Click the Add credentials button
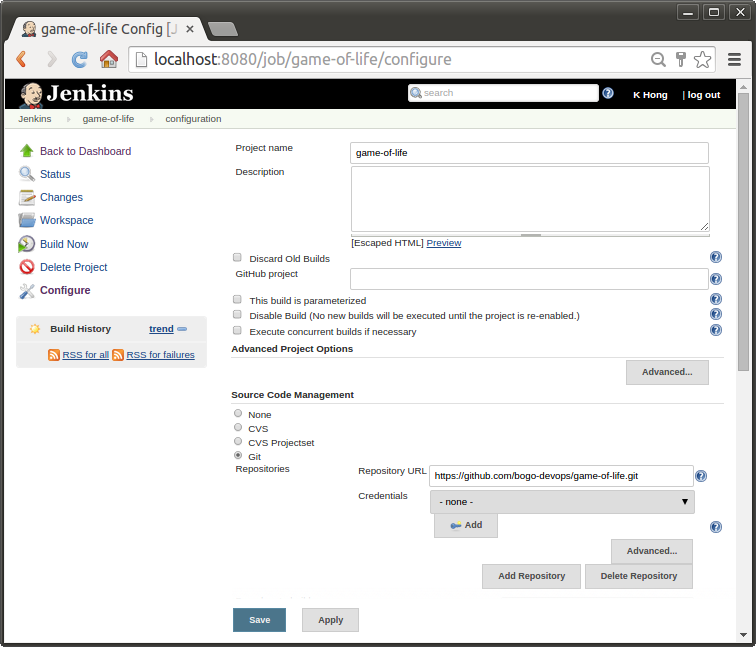This screenshot has width=756, height=647. 466,525
